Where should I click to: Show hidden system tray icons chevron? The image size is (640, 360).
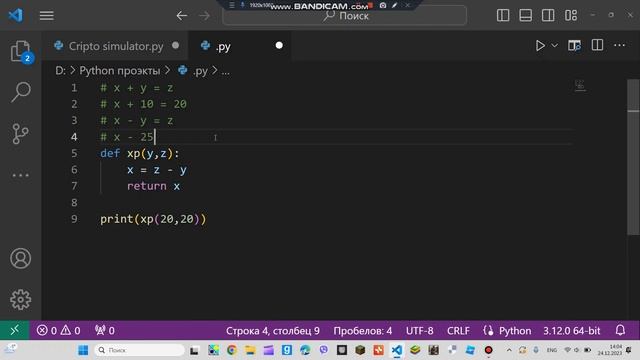[509, 350]
